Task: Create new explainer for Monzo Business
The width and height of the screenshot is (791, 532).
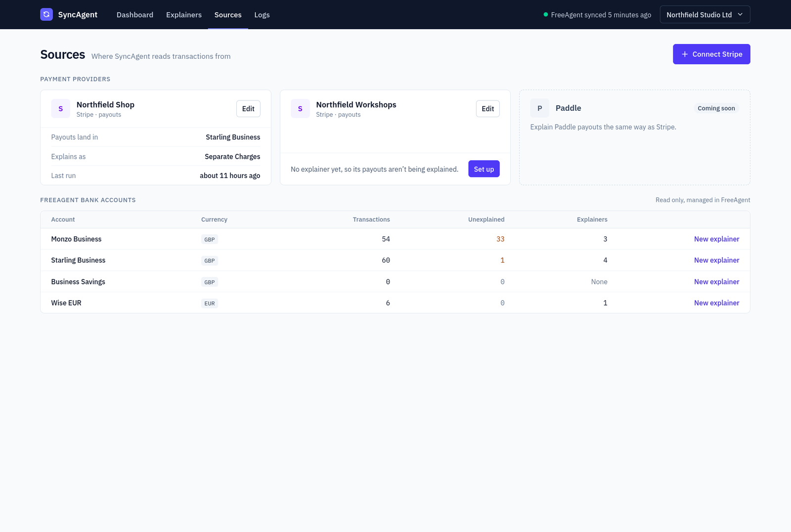Action: [x=717, y=239]
